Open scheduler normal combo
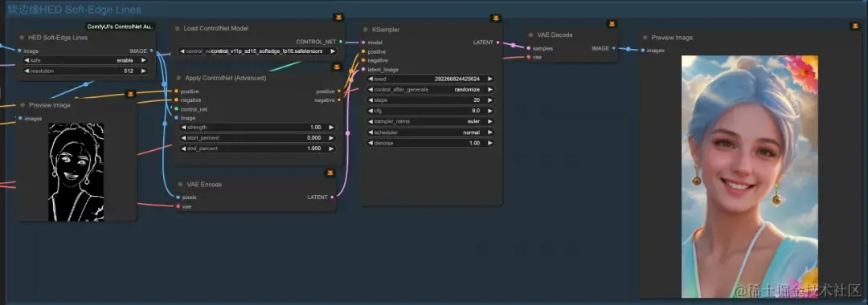Image resolution: width=868 pixels, height=305 pixels. tap(431, 132)
